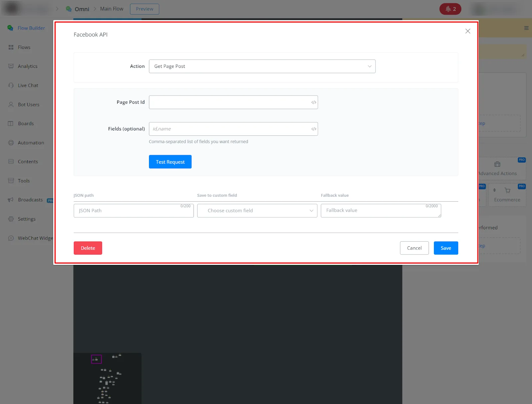Screen dimensions: 532x404
Task: Click the Preview button in header
Action: [145, 9]
